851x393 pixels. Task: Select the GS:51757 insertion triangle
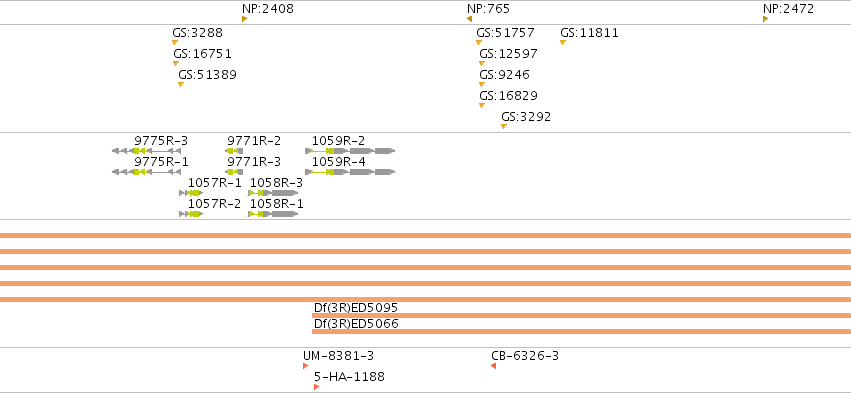479,42
